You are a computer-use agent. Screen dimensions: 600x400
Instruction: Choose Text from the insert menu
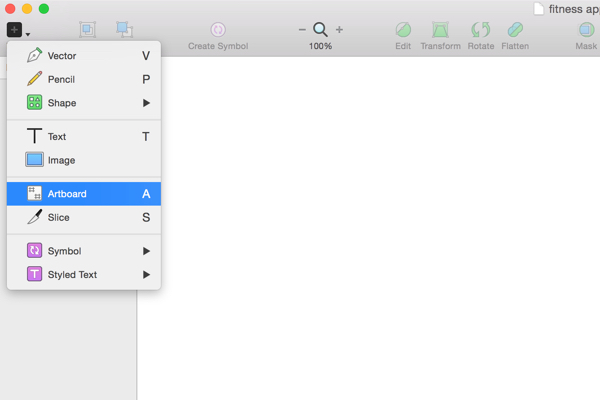(x=84, y=137)
